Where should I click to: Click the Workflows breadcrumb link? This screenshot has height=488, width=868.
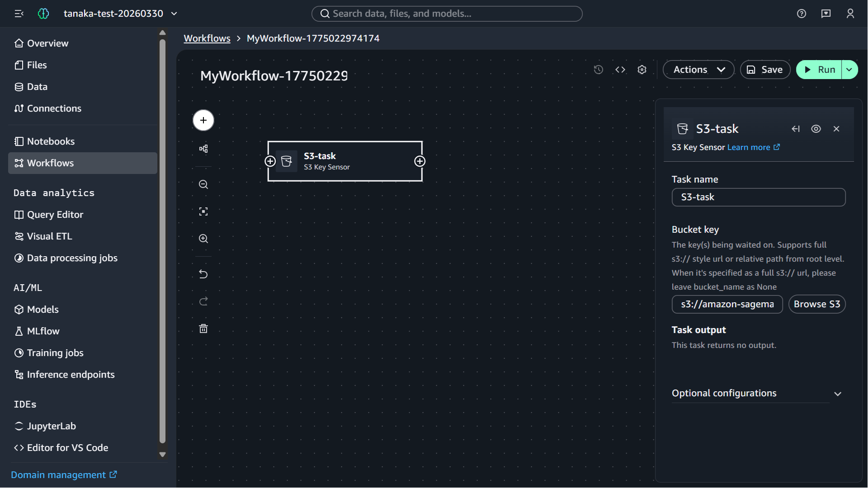[x=207, y=38]
